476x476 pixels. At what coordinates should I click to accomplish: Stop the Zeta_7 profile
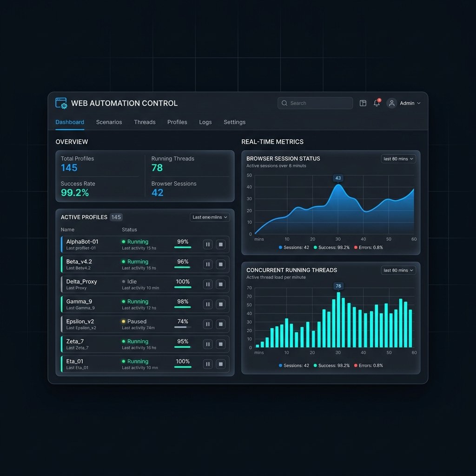(221, 344)
